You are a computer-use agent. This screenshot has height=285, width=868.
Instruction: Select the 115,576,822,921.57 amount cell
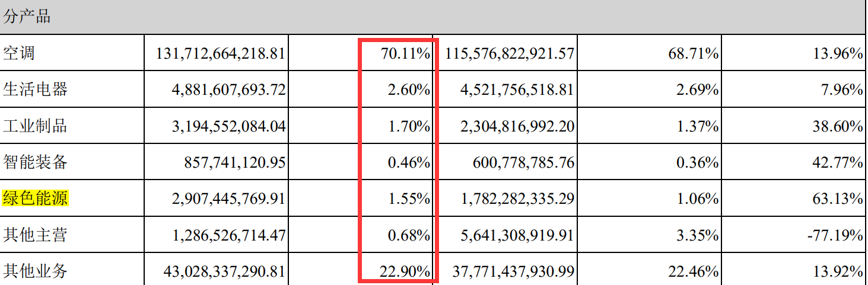510,54
